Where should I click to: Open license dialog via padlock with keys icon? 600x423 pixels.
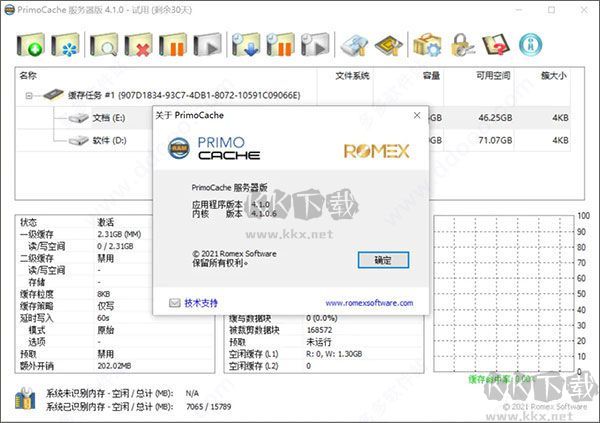(462, 45)
